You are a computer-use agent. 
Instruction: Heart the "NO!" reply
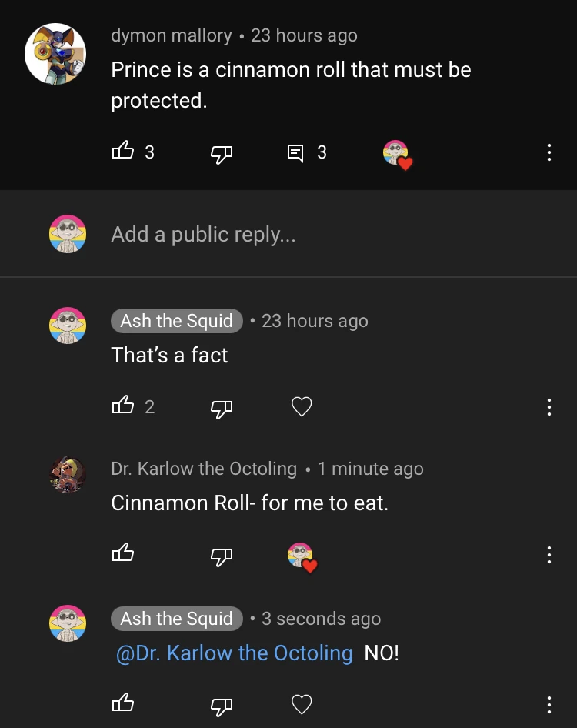(302, 703)
